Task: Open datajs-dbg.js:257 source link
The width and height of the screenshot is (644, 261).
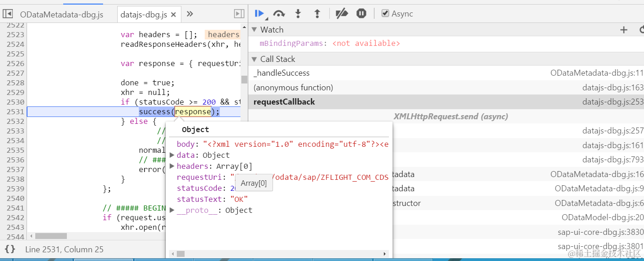Action: [x=613, y=131]
